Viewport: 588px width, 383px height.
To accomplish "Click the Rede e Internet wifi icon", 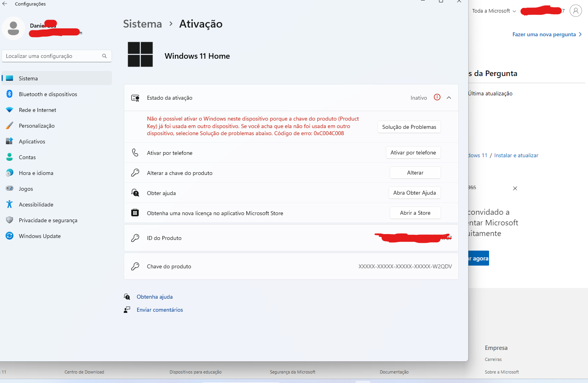I will (9, 110).
